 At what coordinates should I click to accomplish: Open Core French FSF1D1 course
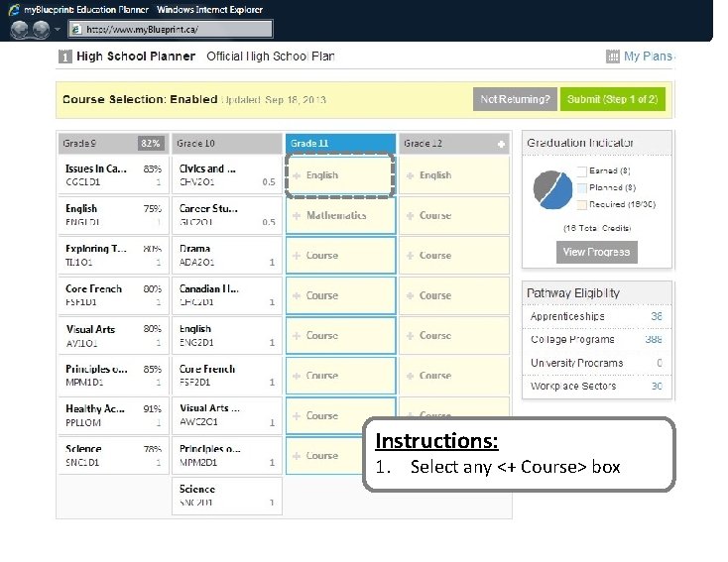[112, 295]
